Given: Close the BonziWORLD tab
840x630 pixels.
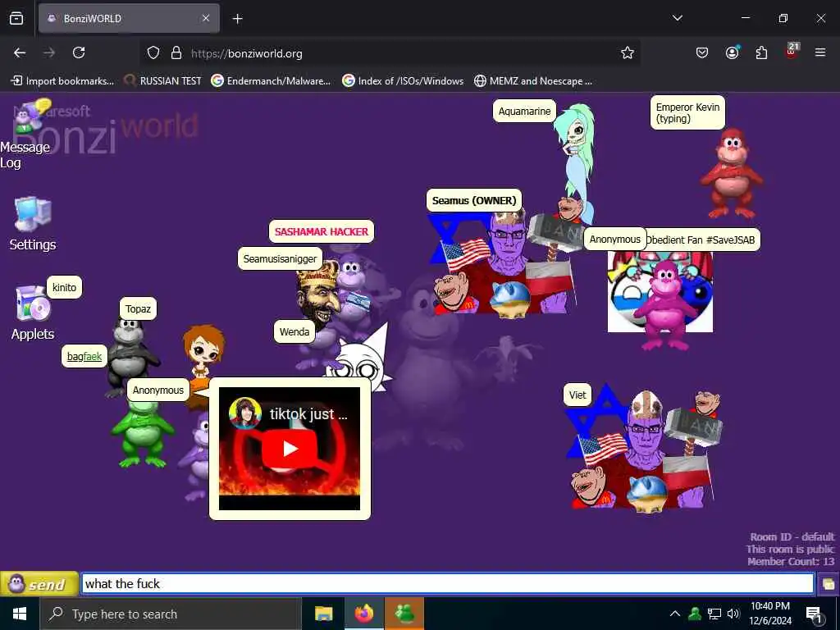Looking at the screenshot, I should (206, 18).
